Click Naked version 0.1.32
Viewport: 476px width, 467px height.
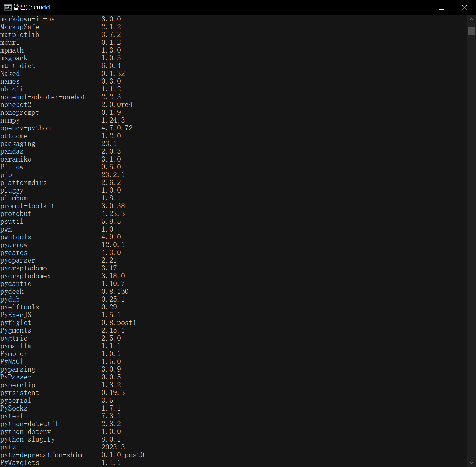point(113,74)
